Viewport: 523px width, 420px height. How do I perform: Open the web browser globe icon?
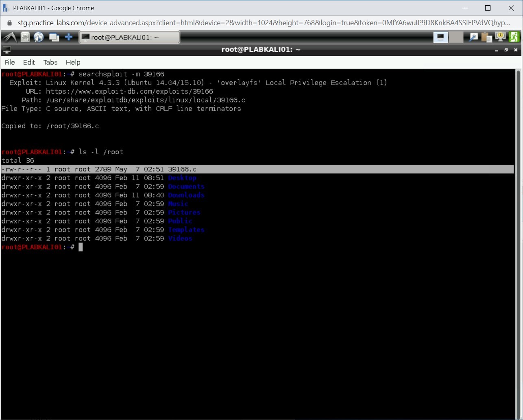click(39, 37)
